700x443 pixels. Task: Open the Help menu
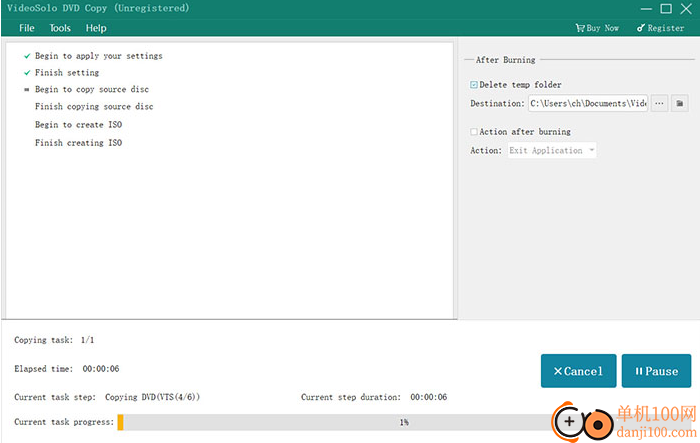pyautogui.click(x=96, y=28)
